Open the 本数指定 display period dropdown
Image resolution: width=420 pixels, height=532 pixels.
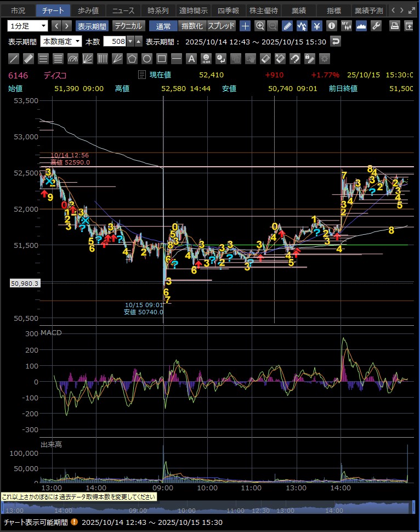[x=61, y=42]
